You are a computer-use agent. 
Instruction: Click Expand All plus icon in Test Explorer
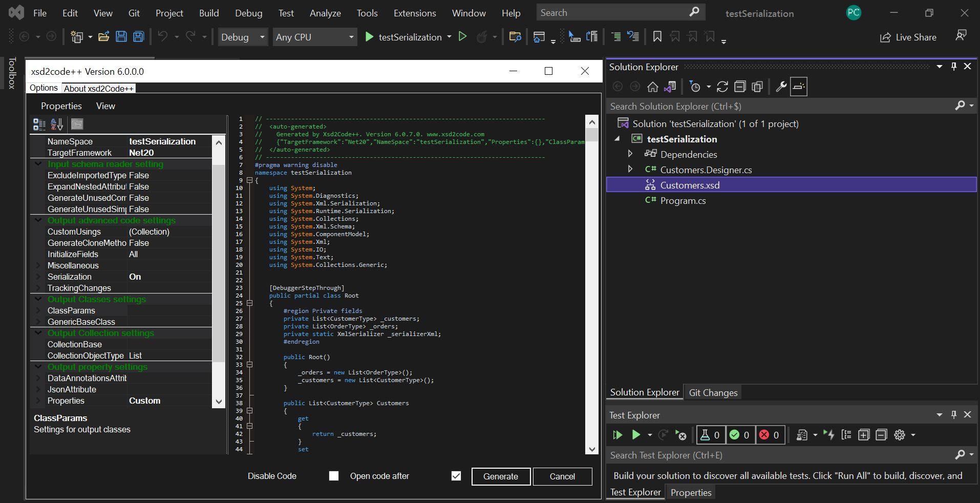tap(864, 435)
